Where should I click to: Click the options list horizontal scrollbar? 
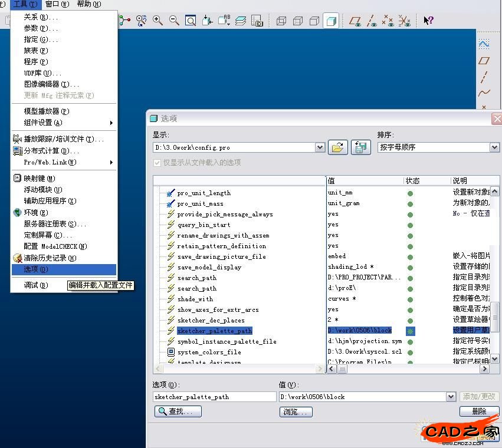click(407, 369)
